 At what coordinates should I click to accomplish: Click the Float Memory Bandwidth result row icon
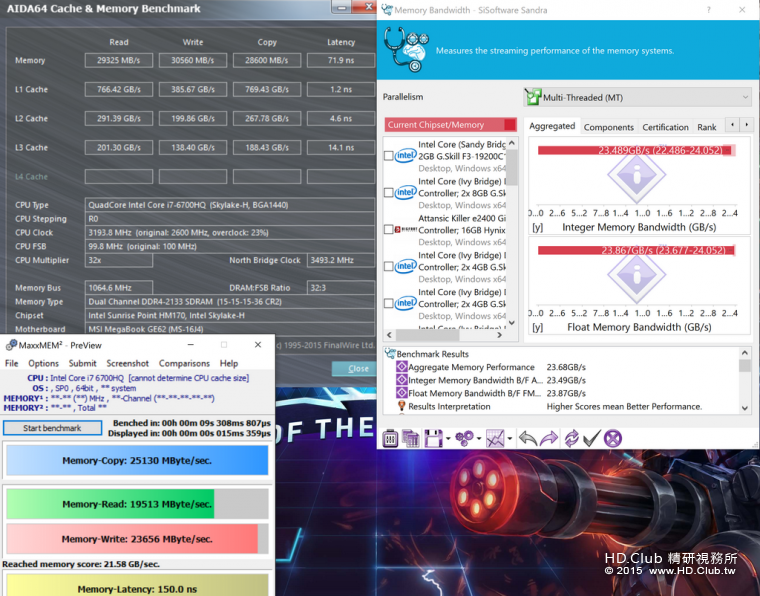[x=401, y=393]
